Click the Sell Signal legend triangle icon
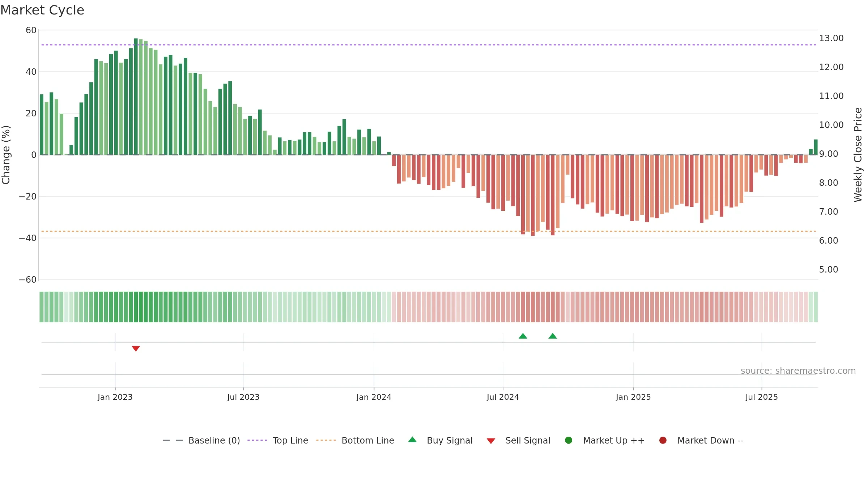 pos(491,441)
